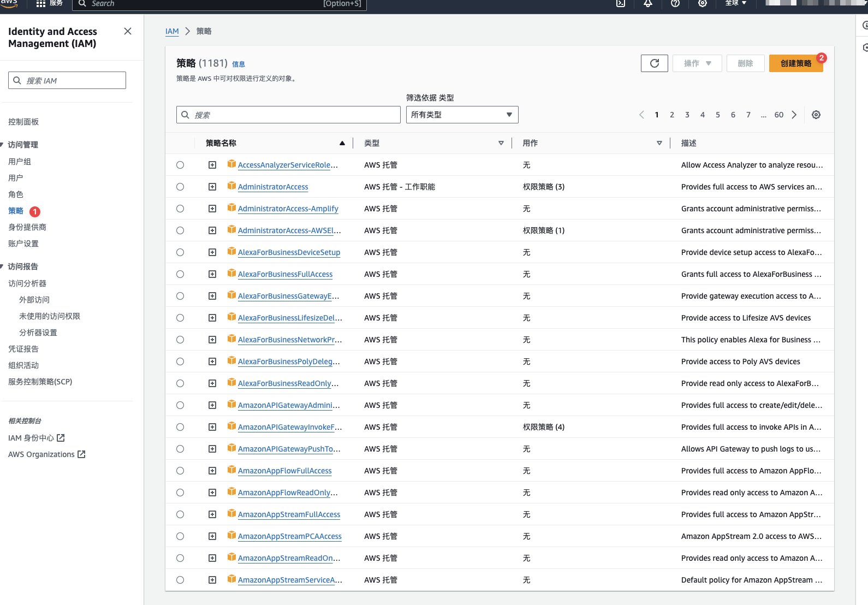Image resolution: width=868 pixels, height=605 pixels.
Task: Select the AccessAnalyzerServiceRole policy radio button
Action: coord(180,165)
